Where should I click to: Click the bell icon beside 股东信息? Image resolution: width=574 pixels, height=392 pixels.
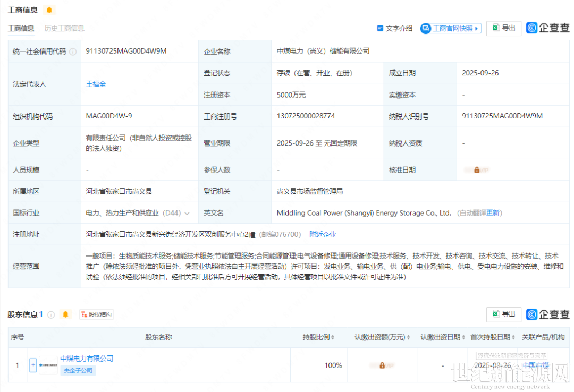coord(65,314)
